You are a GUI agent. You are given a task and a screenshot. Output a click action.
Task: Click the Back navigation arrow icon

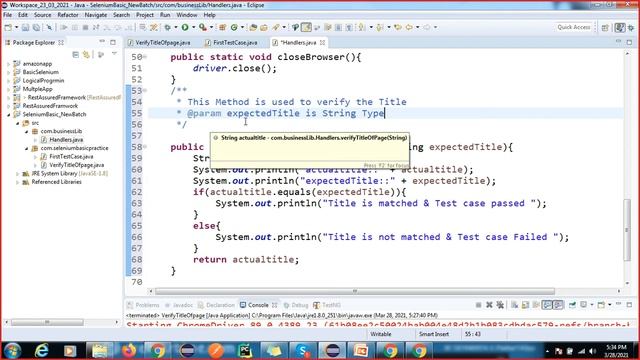409,27
